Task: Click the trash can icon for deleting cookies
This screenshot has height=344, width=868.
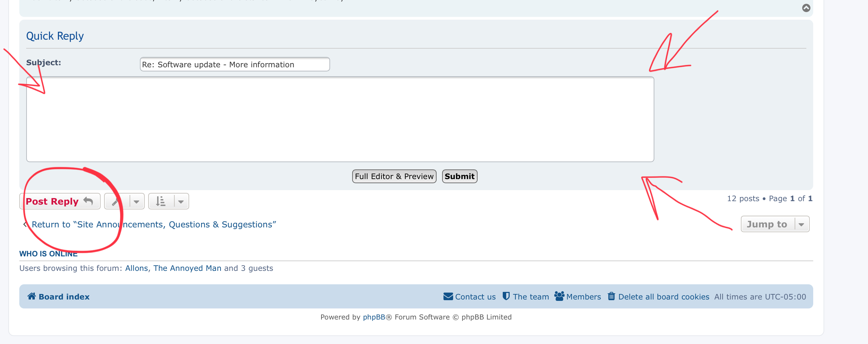Action: (611, 296)
